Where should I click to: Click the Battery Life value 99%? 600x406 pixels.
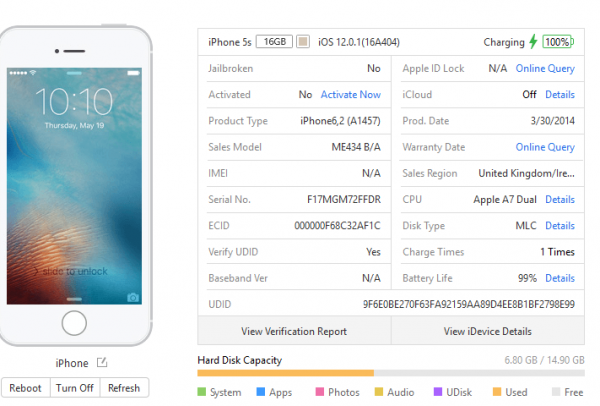[527, 278]
